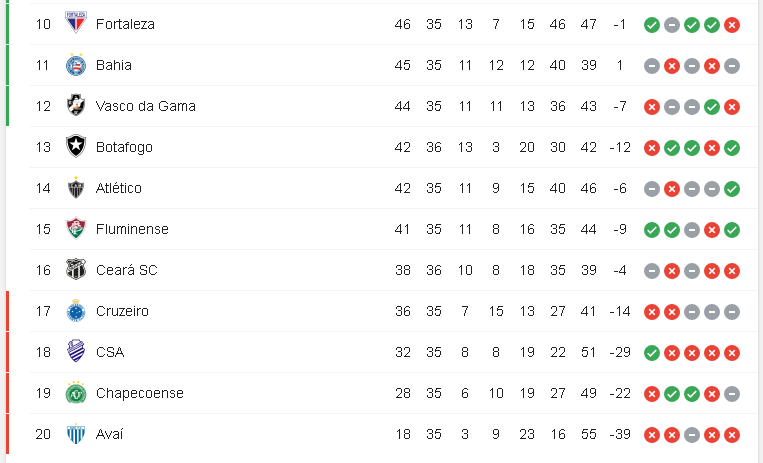Click the Cruzeiro club crest
763x463 pixels.
[76, 311]
